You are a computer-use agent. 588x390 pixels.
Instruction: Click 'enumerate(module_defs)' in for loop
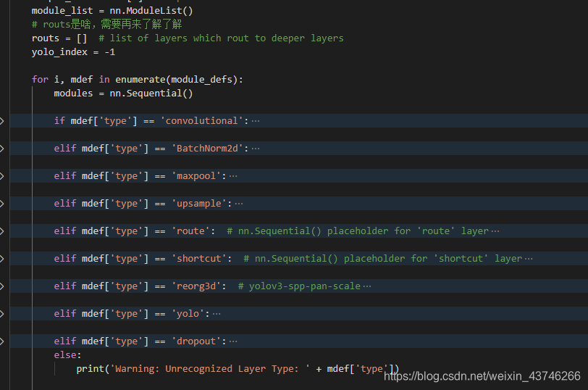click(176, 80)
